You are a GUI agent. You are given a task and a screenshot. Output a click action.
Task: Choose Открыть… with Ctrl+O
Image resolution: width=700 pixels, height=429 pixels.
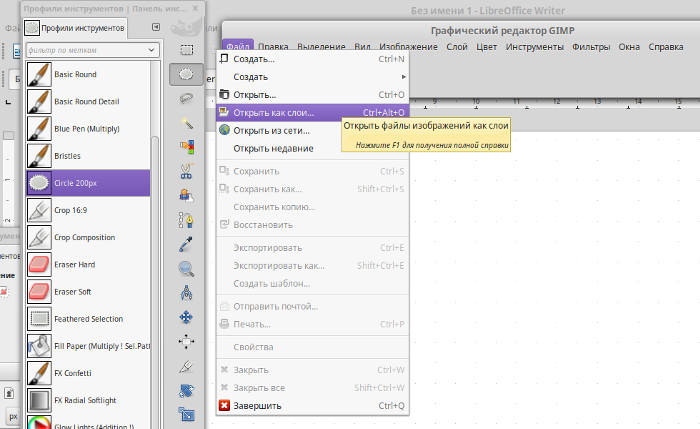[x=312, y=95]
